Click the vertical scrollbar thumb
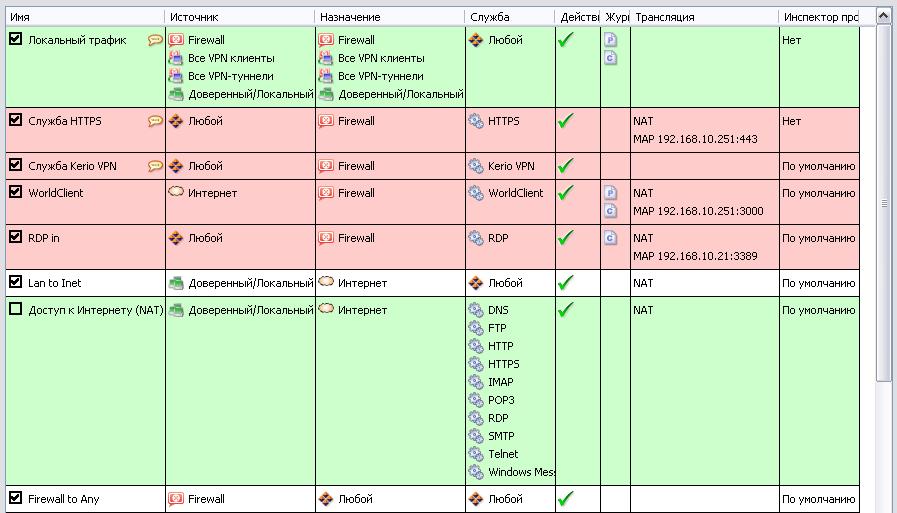897x513 pixels. (x=884, y=203)
